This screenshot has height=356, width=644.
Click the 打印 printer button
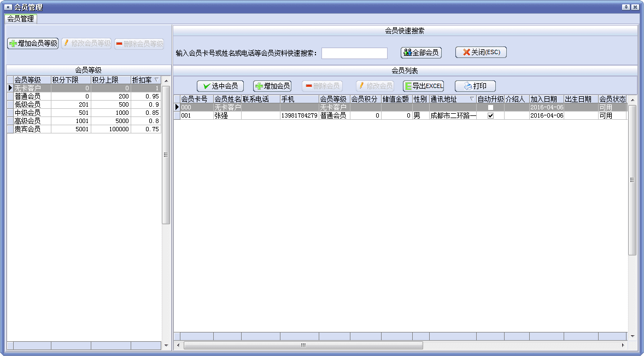(475, 86)
